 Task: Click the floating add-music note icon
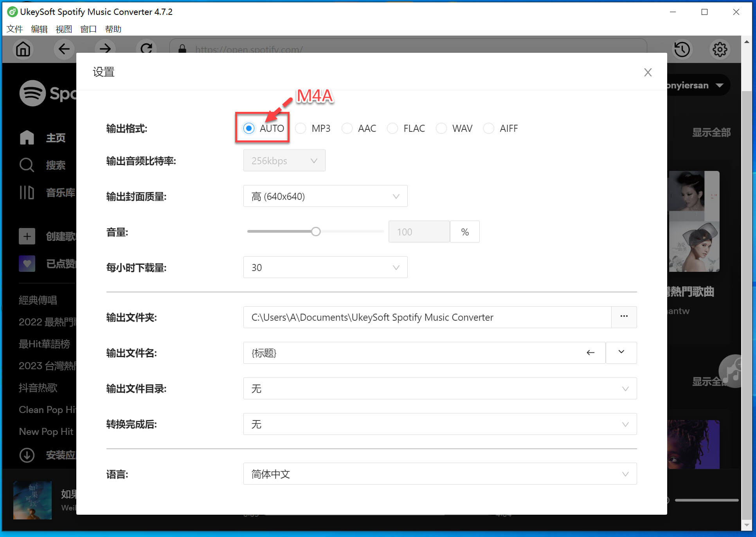click(x=731, y=371)
